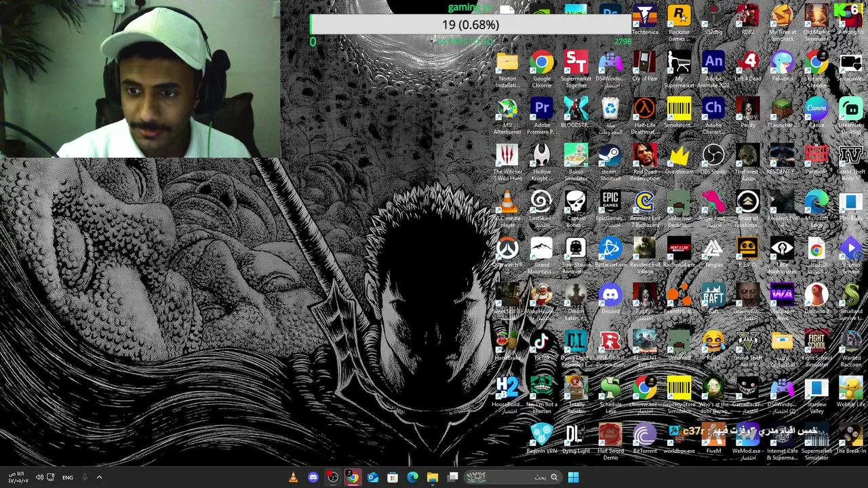Open File Explorer from taskbar
This screenshot has height=488, width=868.
(432, 477)
